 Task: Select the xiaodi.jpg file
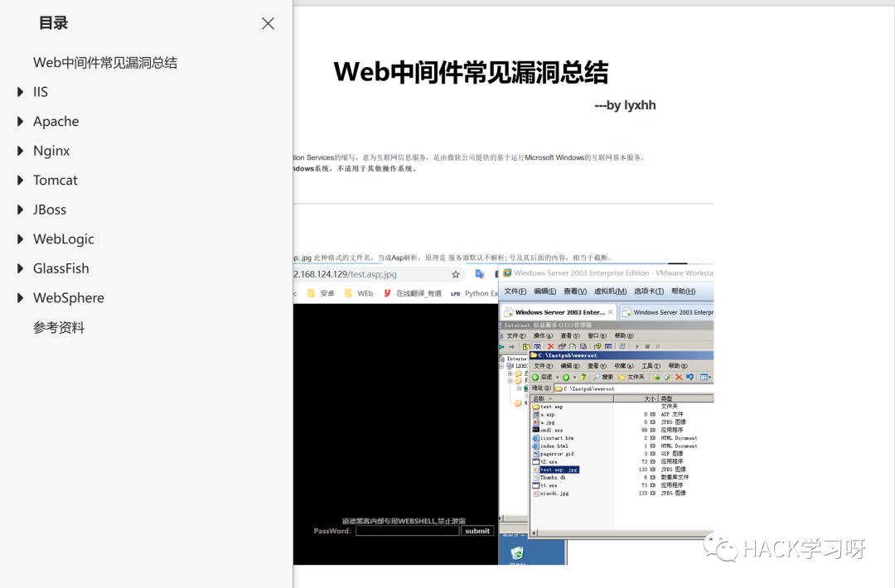[550, 494]
